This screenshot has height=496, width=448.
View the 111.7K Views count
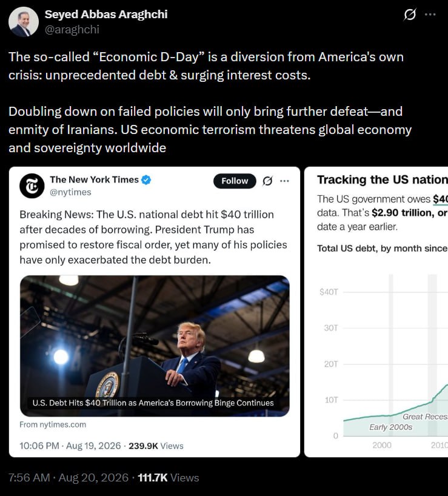tap(168, 478)
